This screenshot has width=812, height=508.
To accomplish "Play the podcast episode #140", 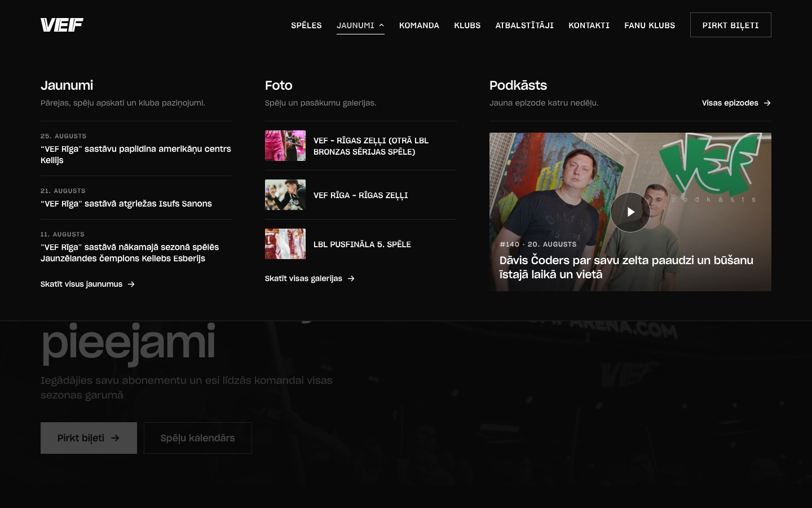I will click(x=630, y=212).
